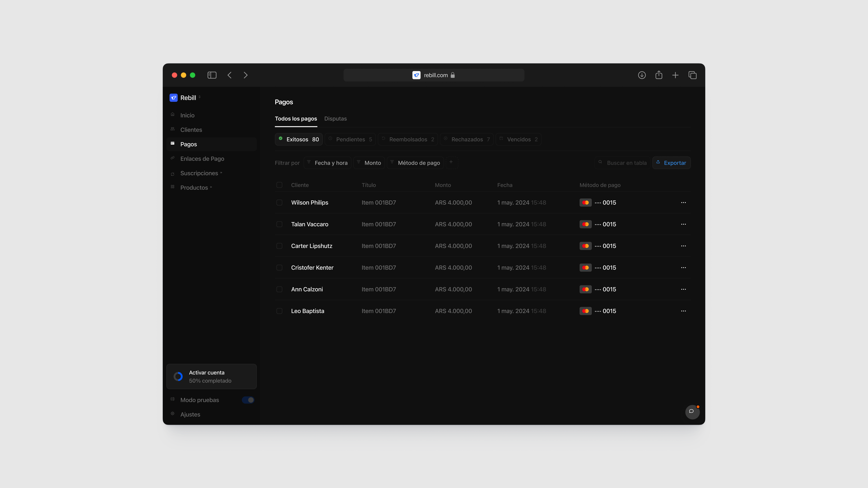Click the Mastercard icon in Carter Lipshutz row
868x488 pixels.
[586, 246]
